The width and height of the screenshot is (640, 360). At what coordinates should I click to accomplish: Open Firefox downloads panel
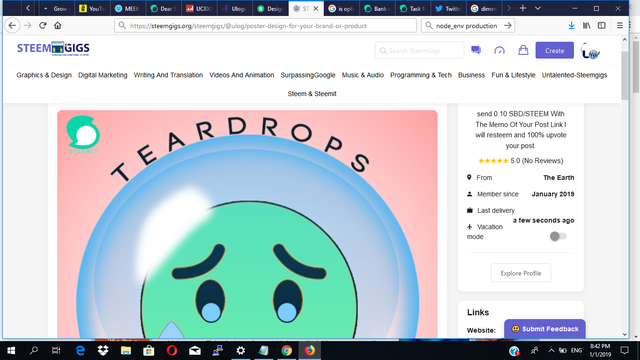571,25
